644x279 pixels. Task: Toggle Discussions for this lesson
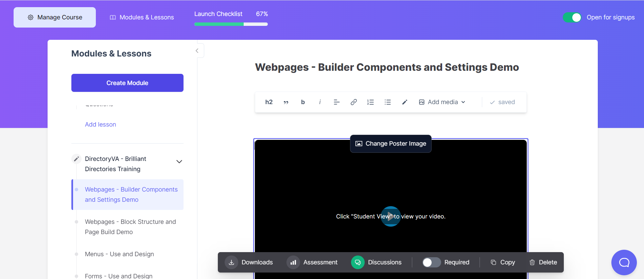pyautogui.click(x=358, y=262)
